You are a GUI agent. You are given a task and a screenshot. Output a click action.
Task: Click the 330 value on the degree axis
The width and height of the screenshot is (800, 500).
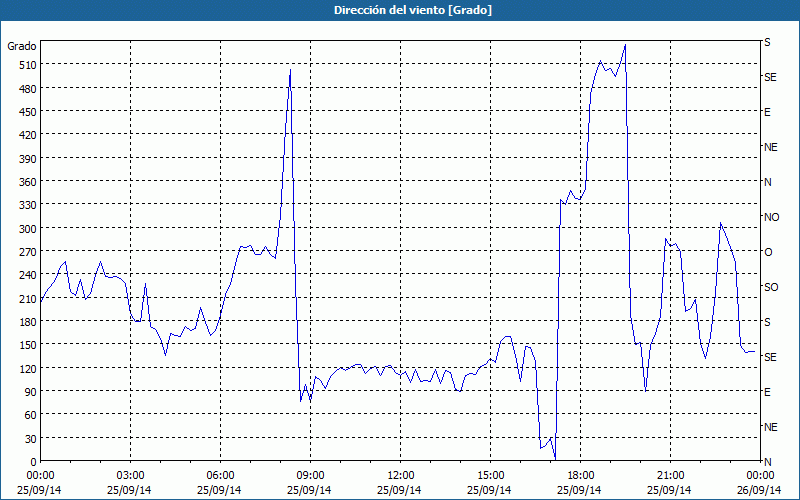tap(28, 205)
